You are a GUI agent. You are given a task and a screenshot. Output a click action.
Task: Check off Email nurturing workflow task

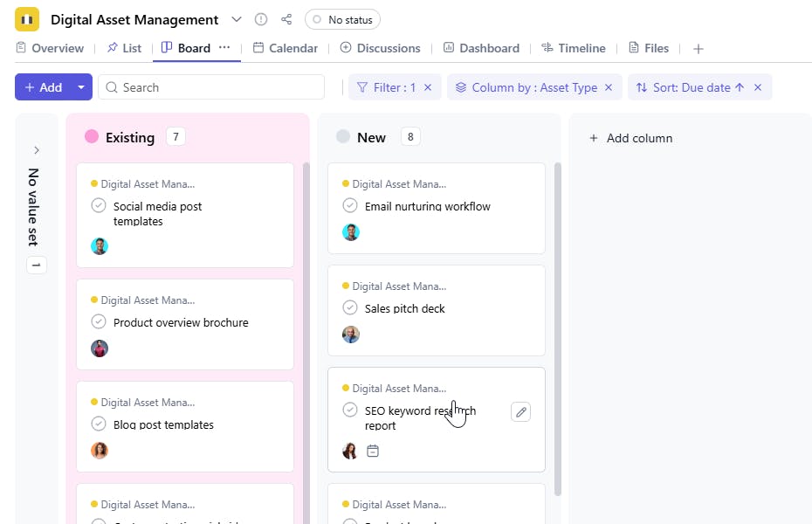(350, 206)
